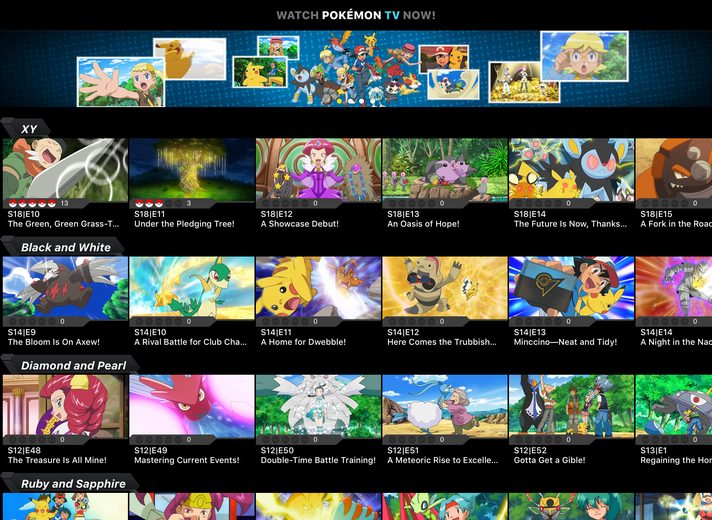
Task: Play thumbnail of The Bloom Is On Axew
Action: (x=65, y=288)
